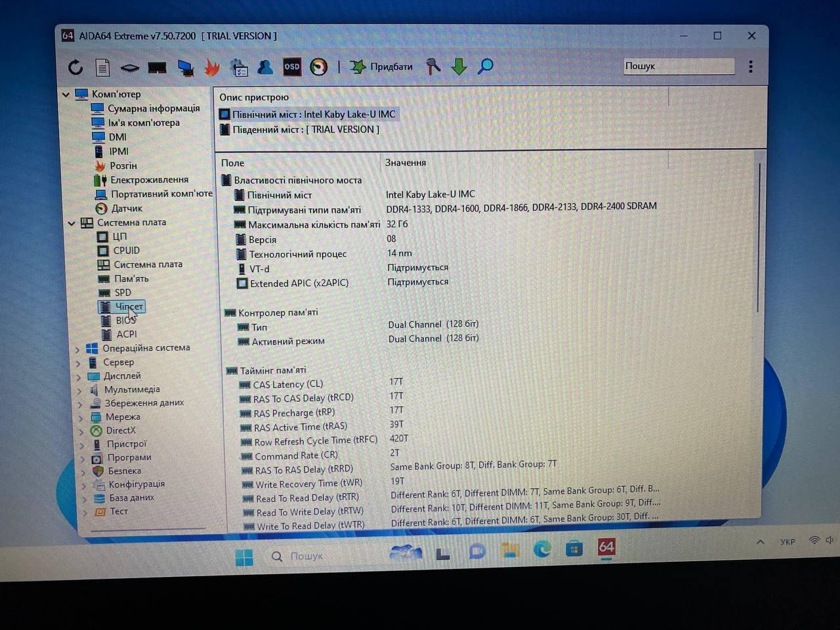Screen dimensions: 840x630
Task: Collapse the Системна плата parent node
Action: pos(72,223)
